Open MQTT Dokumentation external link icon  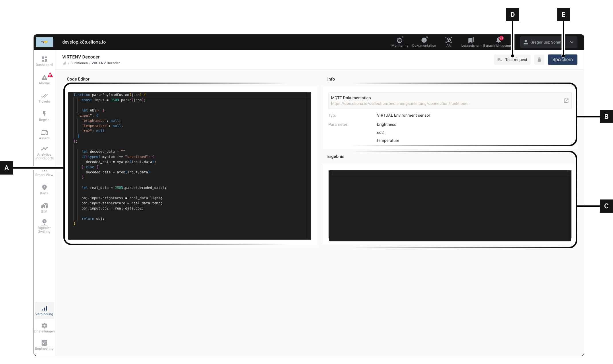(x=566, y=101)
